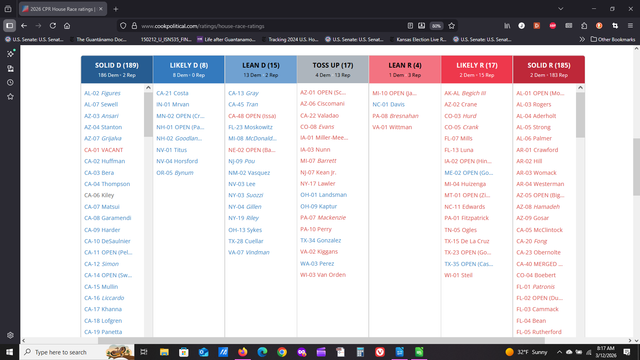Reload the current page
Image resolution: width=640 pixels, height=360 pixels.
pyautogui.click(x=53, y=26)
